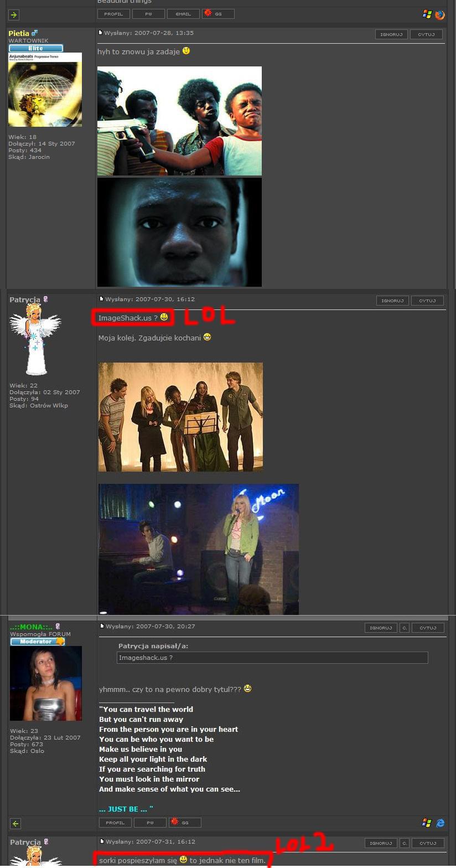The width and height of the screenshot is (456, 868).
Task: Click the post icon beside the 2007-07-28 date
Action: pos(100,33)
